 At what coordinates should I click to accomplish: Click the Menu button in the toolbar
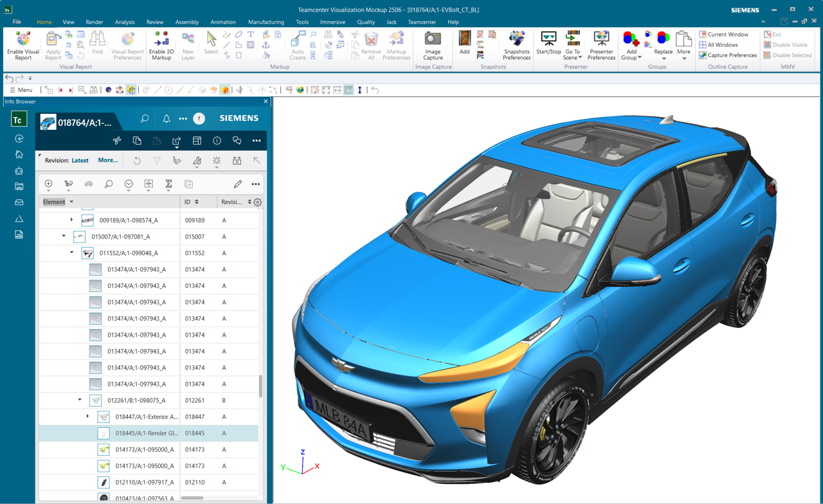tap(21, 90)
